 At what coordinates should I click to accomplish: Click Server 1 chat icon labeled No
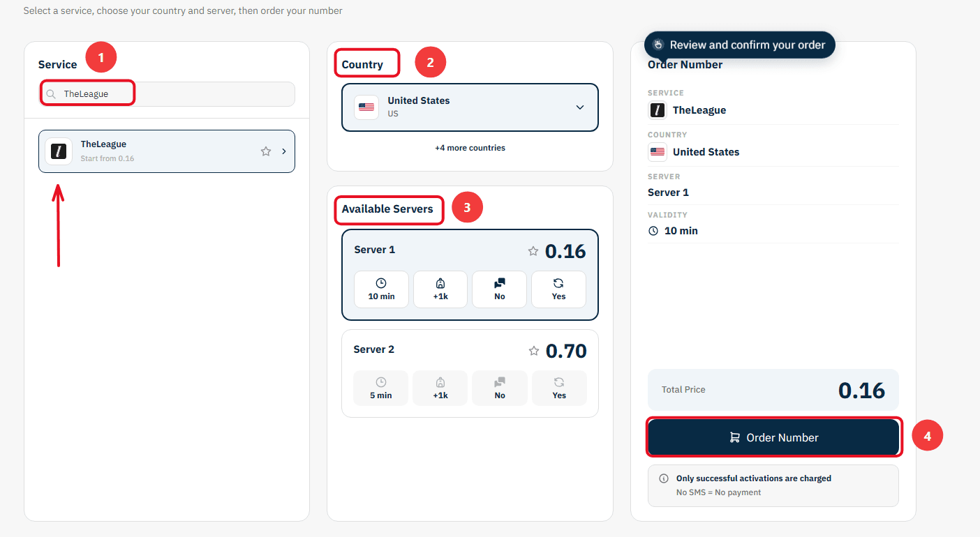[500, 283]
